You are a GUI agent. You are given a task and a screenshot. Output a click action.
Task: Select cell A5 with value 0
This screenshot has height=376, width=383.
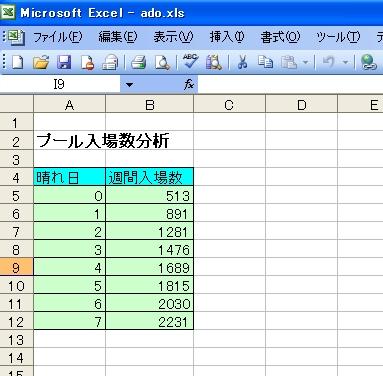coord(69,195)
